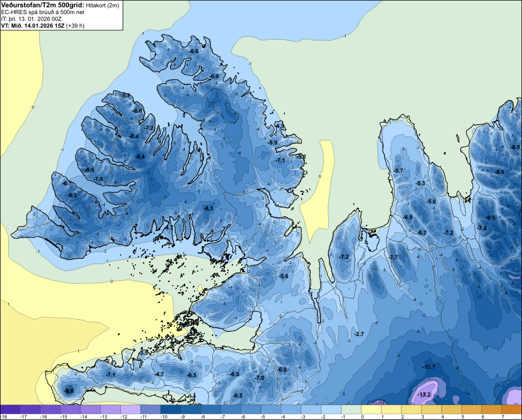Viewport: 522px width, 420px height.
Task: Click the -9.5 temperature value
Action: tap(490, 218)
